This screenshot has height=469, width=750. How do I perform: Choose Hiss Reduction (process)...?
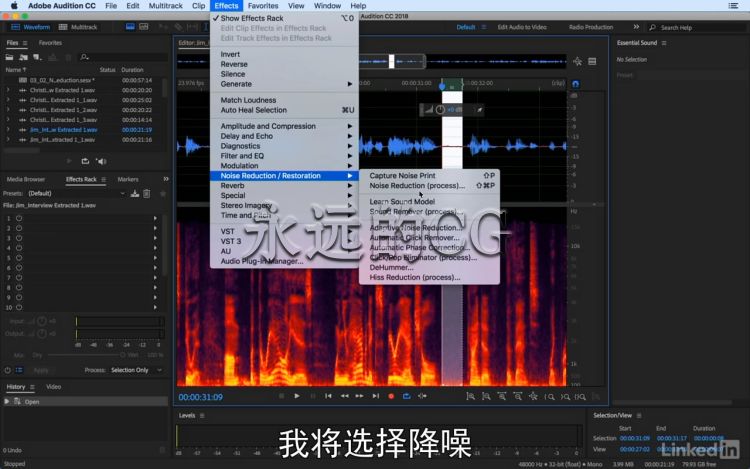429,277
